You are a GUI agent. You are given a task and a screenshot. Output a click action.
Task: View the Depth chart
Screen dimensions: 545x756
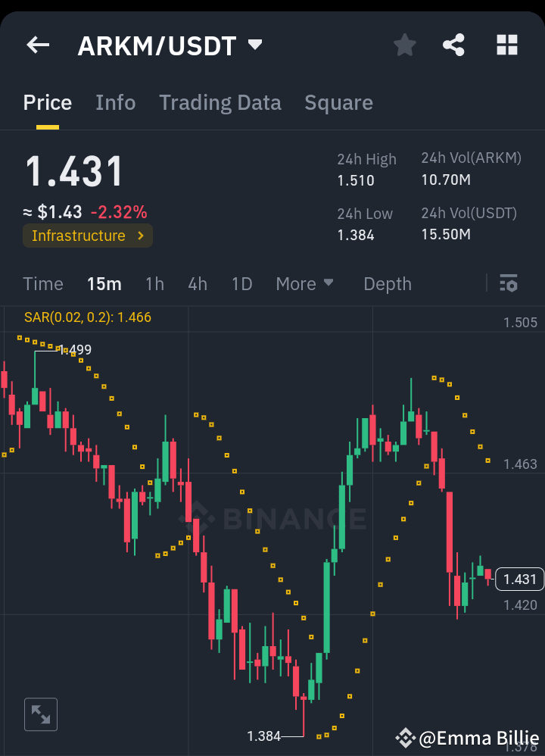click(x=388, y=283)
